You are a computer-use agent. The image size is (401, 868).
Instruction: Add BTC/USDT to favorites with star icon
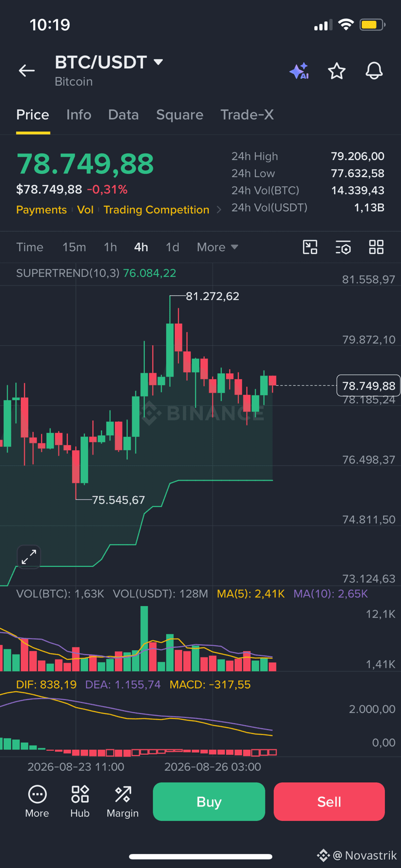[337, 71]
